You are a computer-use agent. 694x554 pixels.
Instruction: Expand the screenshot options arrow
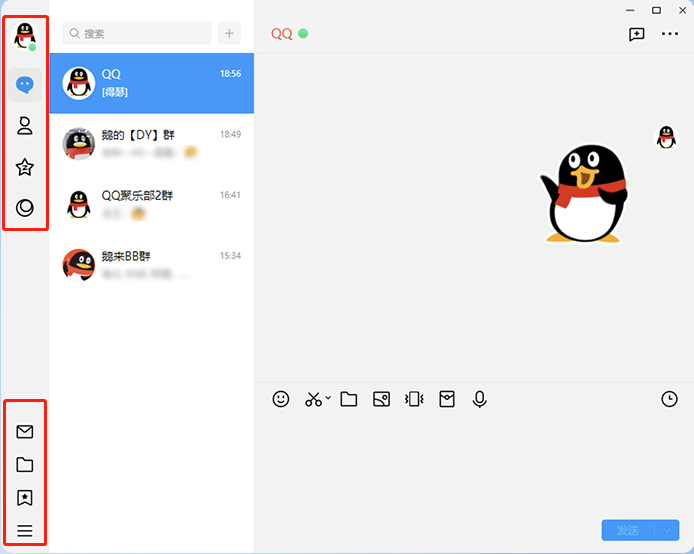tap(328, 398)
